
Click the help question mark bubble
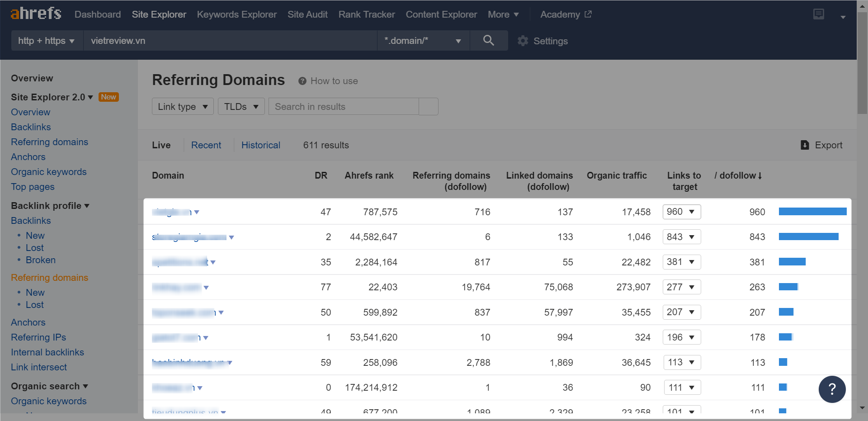pos(832,389)
